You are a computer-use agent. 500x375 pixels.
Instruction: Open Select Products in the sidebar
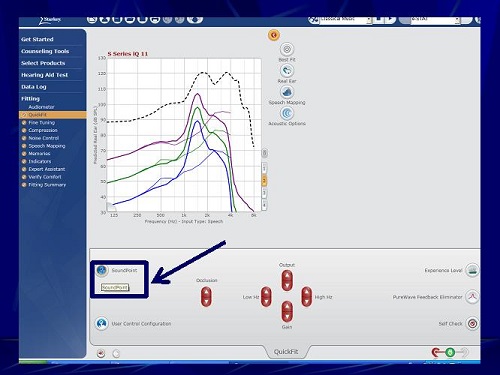[43, 63]
